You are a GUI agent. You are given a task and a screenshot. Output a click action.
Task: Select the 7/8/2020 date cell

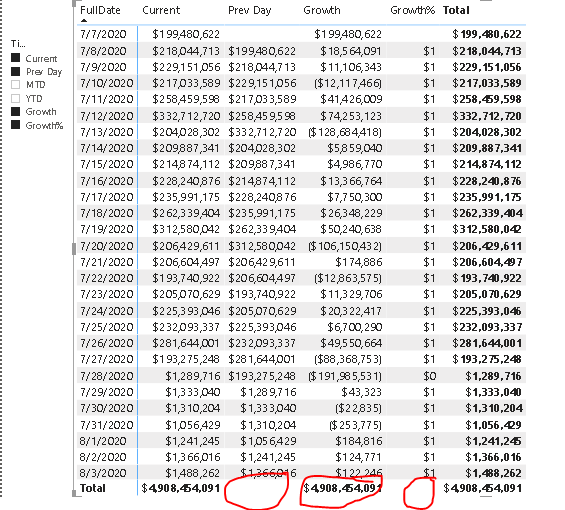click(x=103, y=51)
